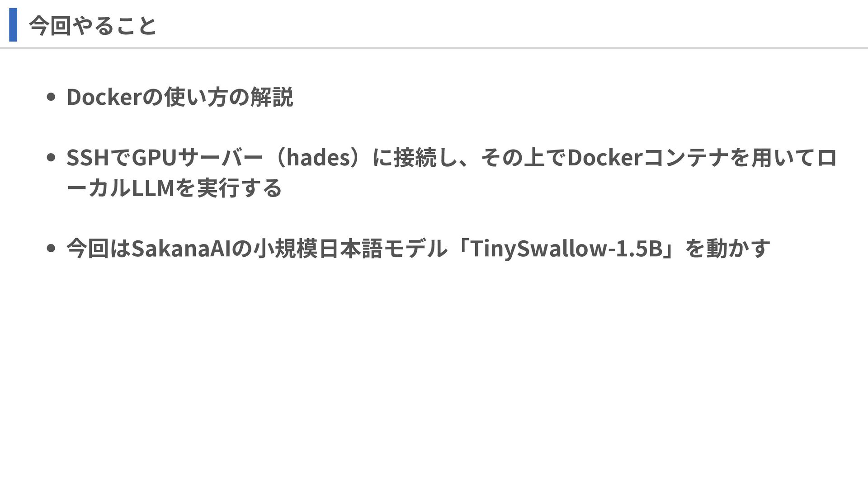This screenshot has height=488, width=868.
Task: Click the text を動かす at the bullet end
Action: 727,248
